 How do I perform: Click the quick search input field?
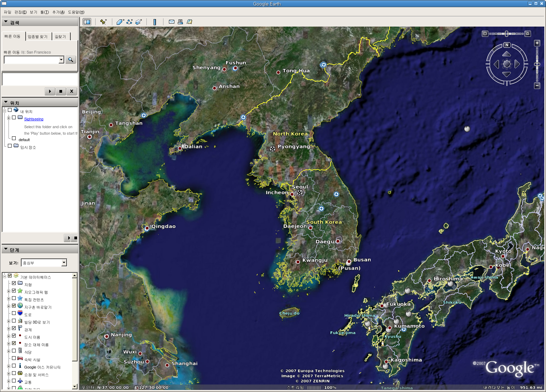coord(31,60)
